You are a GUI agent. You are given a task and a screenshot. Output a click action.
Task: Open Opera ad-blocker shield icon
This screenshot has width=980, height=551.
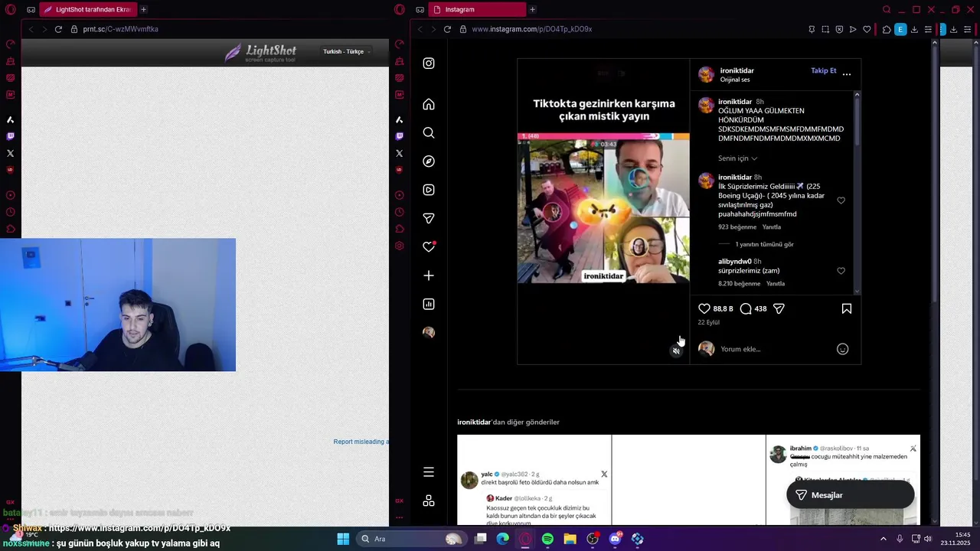tap(839, 29)
